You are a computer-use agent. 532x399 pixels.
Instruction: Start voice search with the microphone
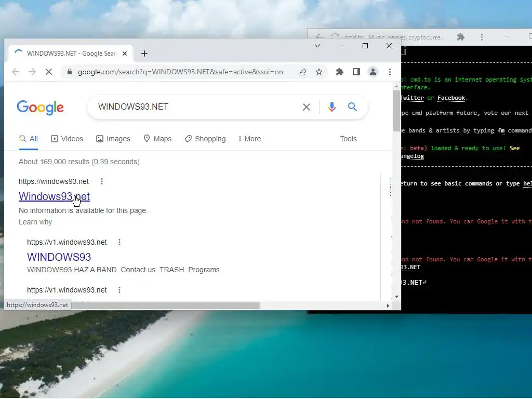(x=332, y=107)
